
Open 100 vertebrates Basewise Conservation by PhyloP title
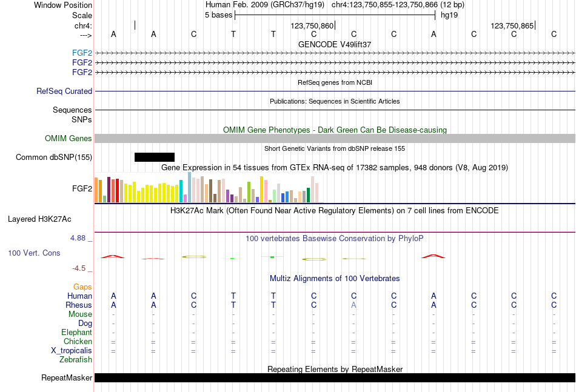(334, 239)
